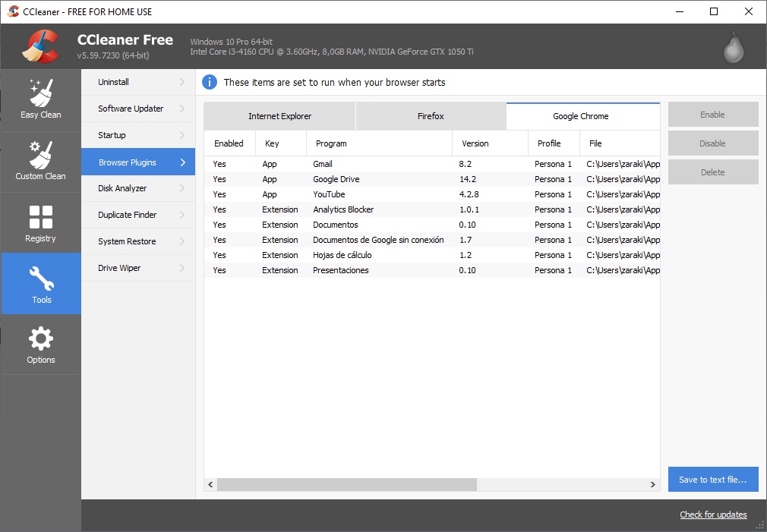
Task: Open the Registry grid icon
Action: point(40,217)
